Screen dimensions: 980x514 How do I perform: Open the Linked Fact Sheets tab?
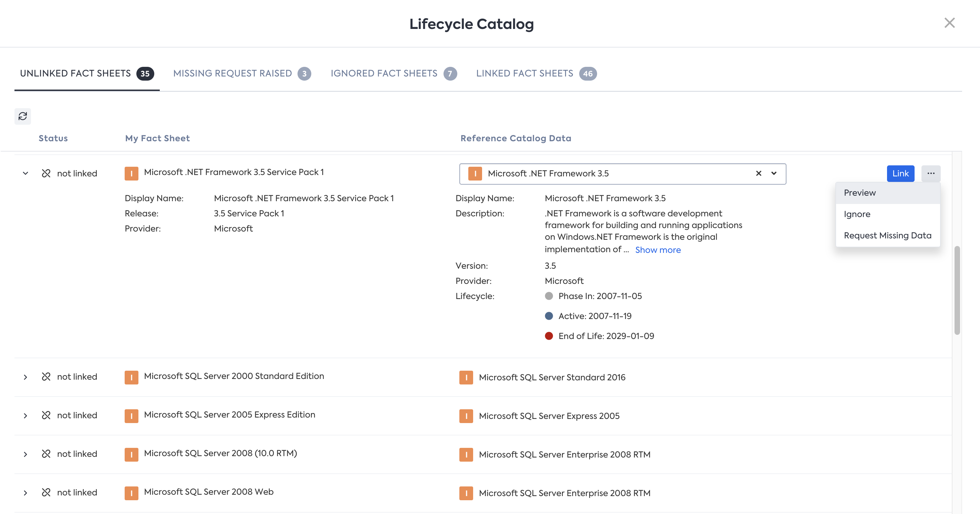(x=536, y=73)
